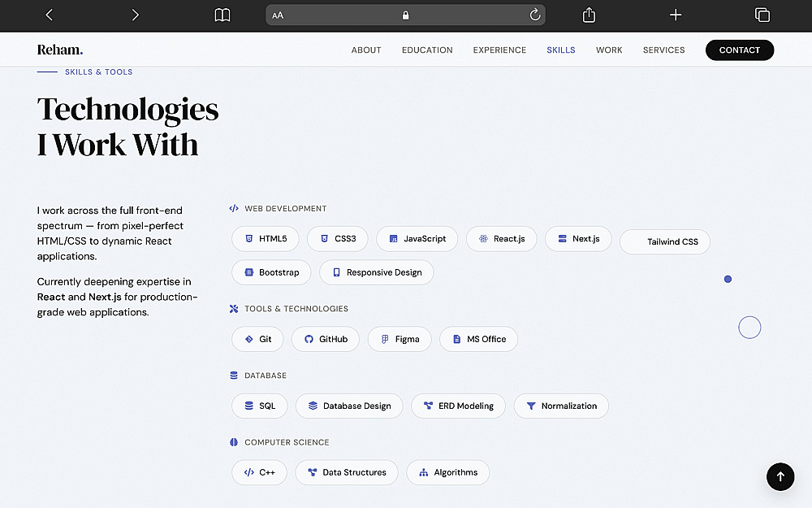
Task: Click the browser address bar field
Action: pyautogui.click(x=406, y=15)
